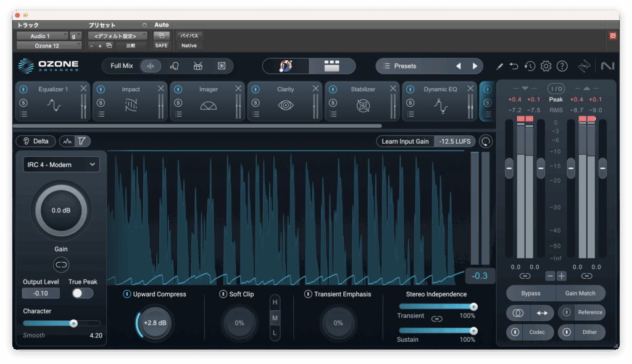
Task: Disable the Upward Compress power toggle
Action: pyautogui.click(x=127, y=294)
